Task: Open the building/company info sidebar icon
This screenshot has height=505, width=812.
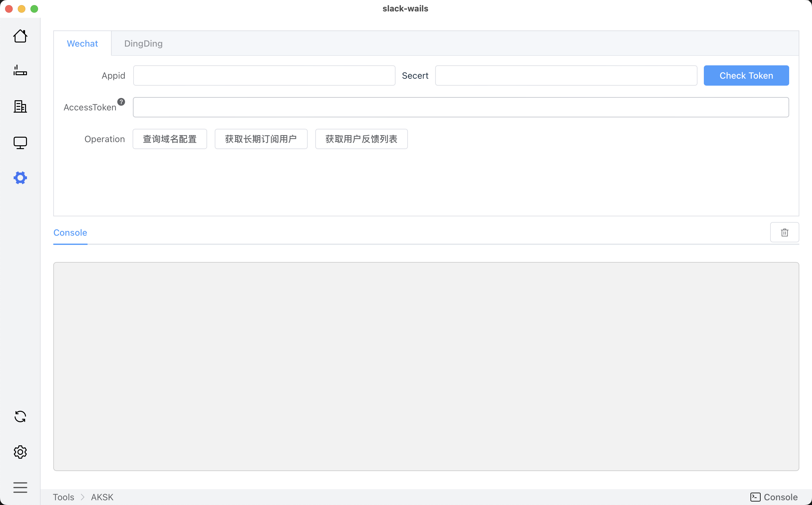Action: [20, 107]
